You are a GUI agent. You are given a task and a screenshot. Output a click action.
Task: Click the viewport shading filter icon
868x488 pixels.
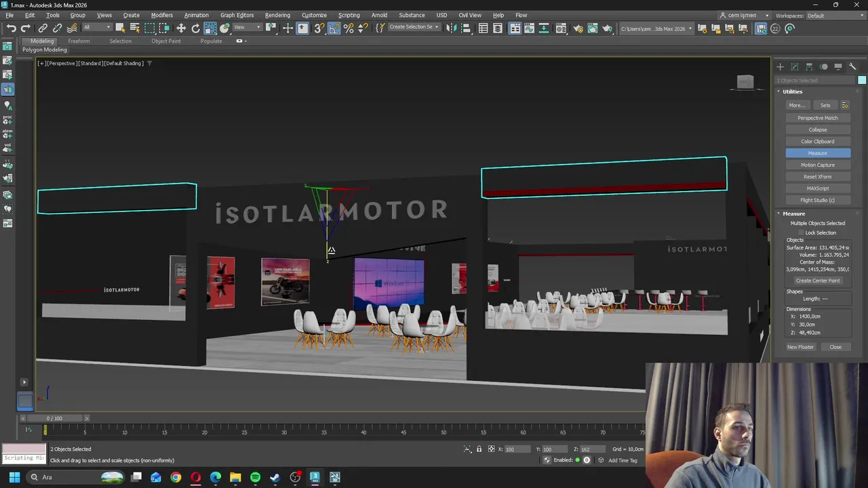coord(150,63)
